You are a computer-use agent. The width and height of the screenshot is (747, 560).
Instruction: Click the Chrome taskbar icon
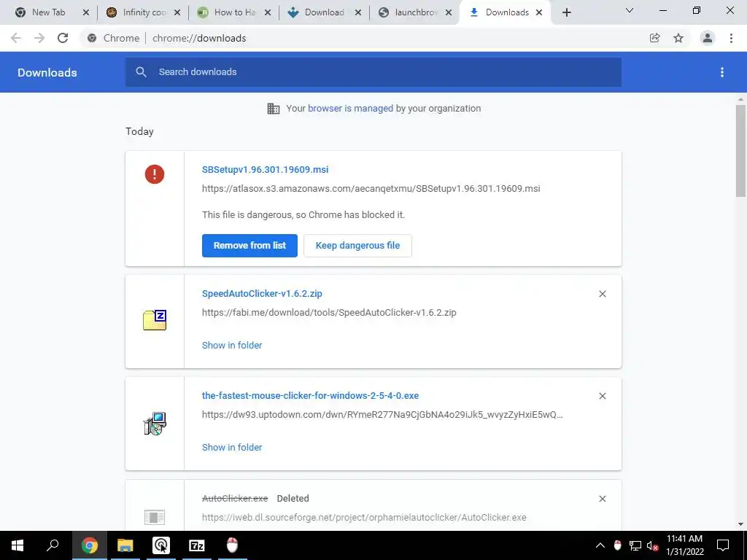89,545
